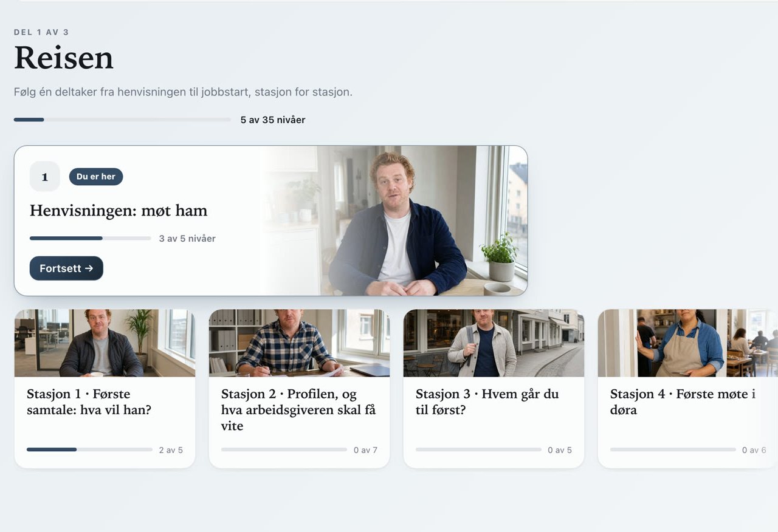Click the '3 av 5 nivåer' text

(187, 239)
